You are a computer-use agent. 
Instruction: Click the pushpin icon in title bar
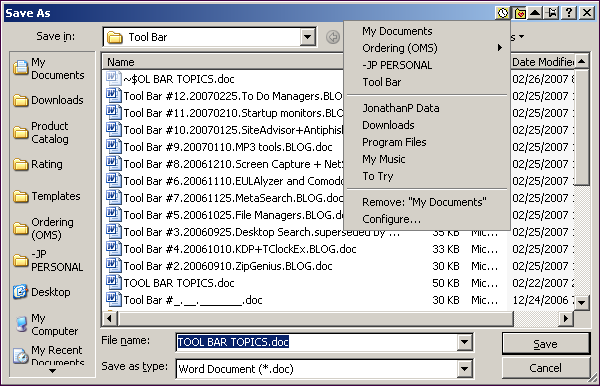[552, 13]
